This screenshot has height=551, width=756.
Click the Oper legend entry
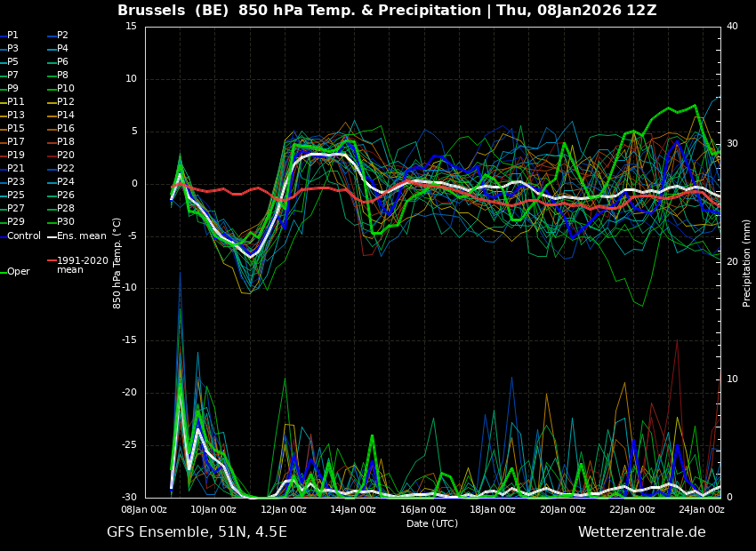19,272
